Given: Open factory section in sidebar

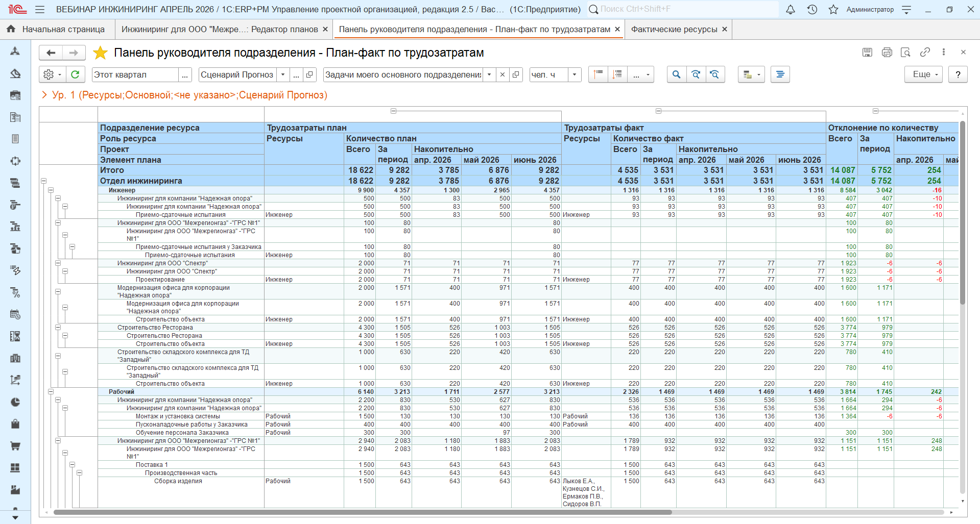Looking at the screenshot, I should point(15,490).
